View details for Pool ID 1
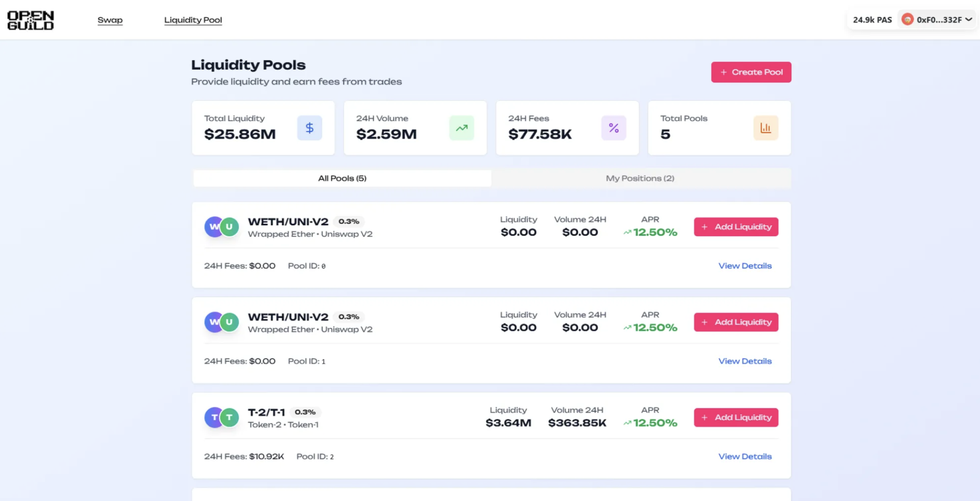The image size is (980, 501). point(745,361)
